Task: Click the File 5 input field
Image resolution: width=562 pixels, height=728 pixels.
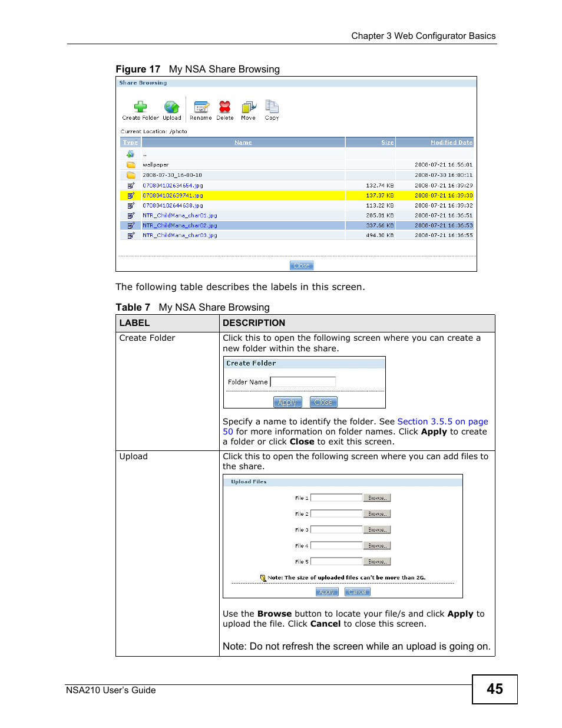Action: (336, 562)
